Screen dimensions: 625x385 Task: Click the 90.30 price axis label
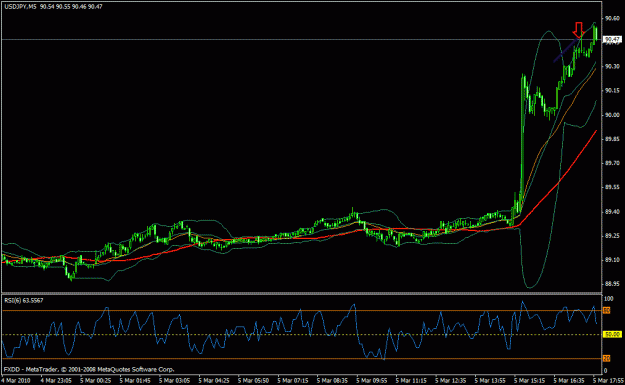(x=612, y=67)
